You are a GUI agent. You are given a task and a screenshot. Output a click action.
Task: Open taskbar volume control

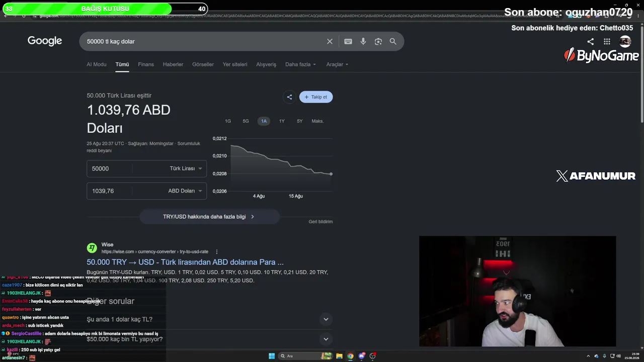618,356
